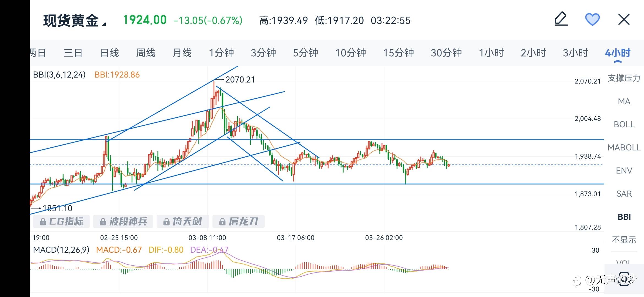This screenshot has width=644, height=297.
Task: Open the locked 波段神兵 indicator
Action: pos(123,221)
